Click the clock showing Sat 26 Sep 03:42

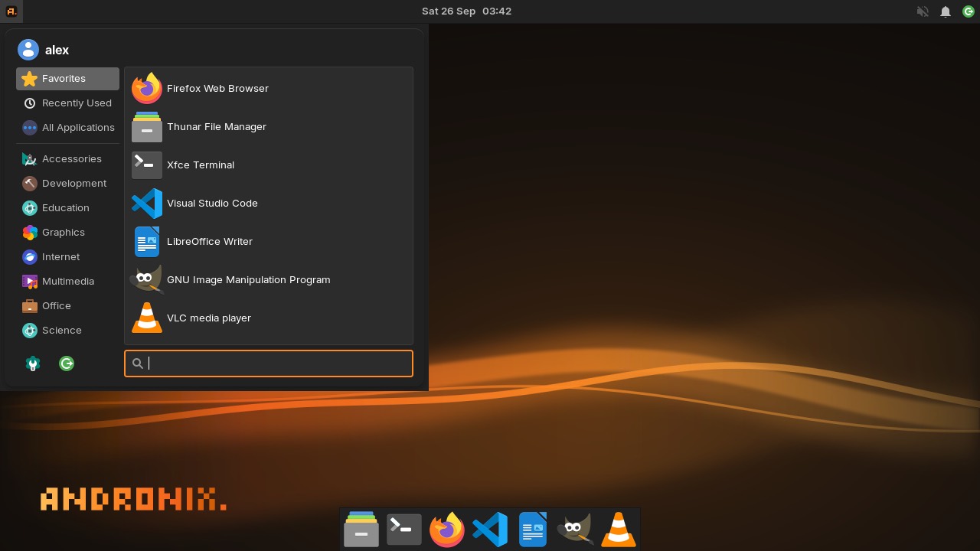click(466, 11)
